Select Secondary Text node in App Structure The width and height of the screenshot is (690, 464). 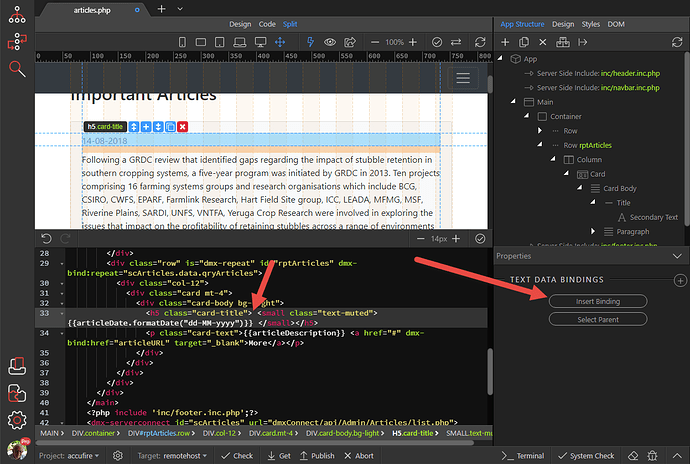click(654, 216)
